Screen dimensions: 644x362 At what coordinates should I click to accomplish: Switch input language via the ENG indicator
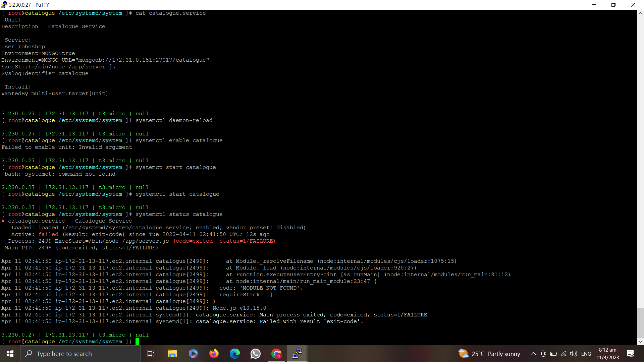(x=586, y=353)
